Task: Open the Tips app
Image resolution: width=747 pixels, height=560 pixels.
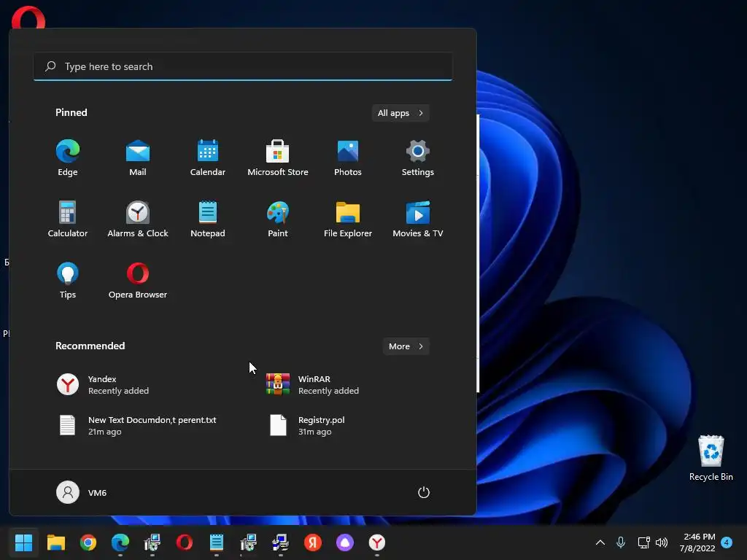Action: (x=68, y=281)
